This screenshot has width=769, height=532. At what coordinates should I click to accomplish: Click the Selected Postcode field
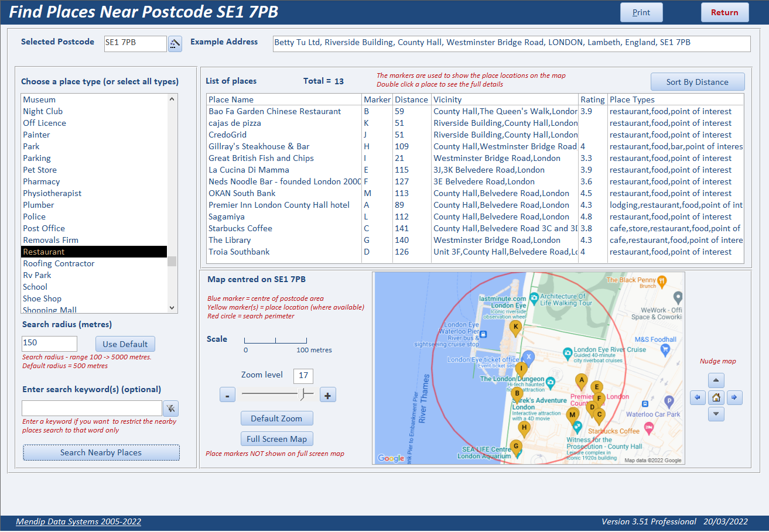[135, 44]
